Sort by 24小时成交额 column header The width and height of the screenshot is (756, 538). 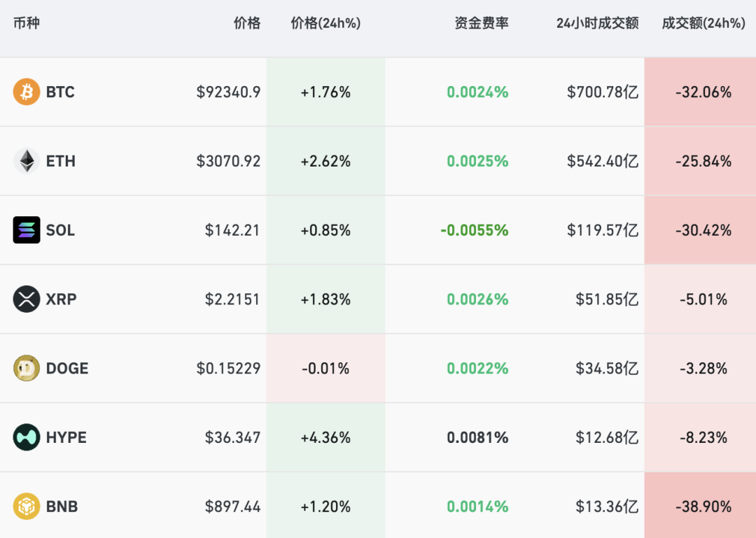point(597,23)
